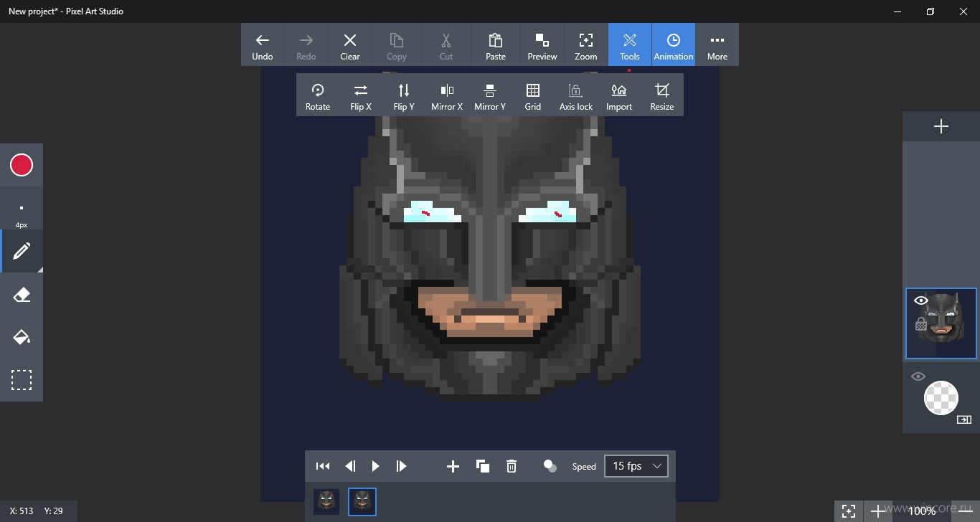
Task: Rotate the image
Action: point(318,95)
